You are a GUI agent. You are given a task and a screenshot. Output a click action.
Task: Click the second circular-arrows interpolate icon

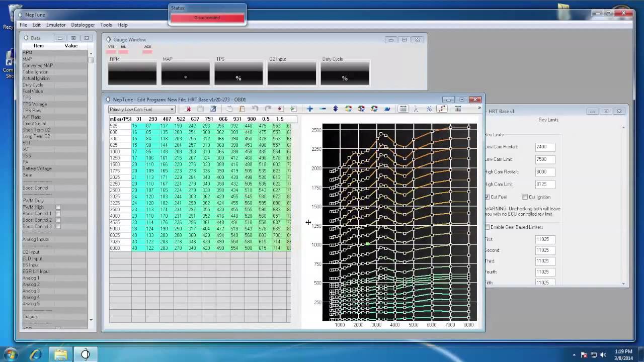click(361, 109)
